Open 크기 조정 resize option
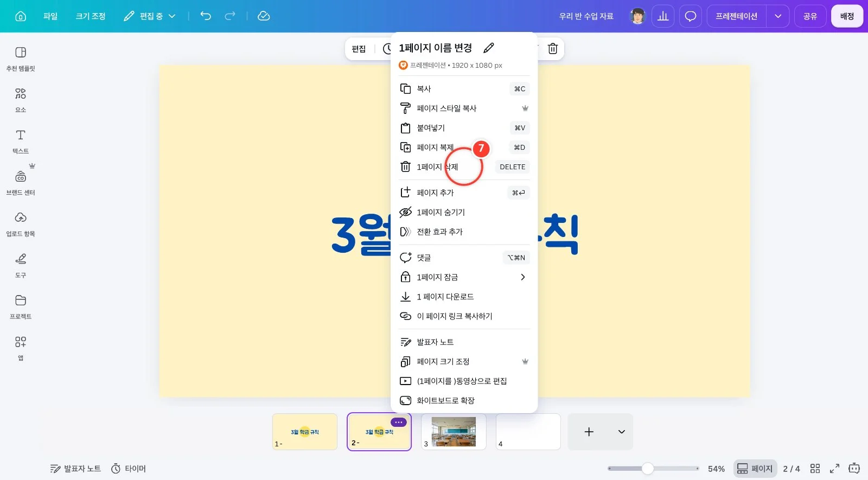Viewport: 868px width, 480px height. coord(91,16)
